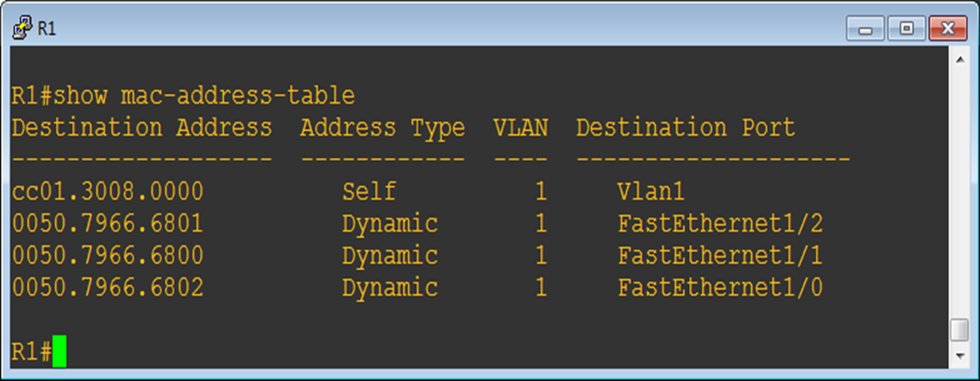This screenshot has height=381, width=980.
Task: Click the R1 window title text
Action: pos(47,28)
